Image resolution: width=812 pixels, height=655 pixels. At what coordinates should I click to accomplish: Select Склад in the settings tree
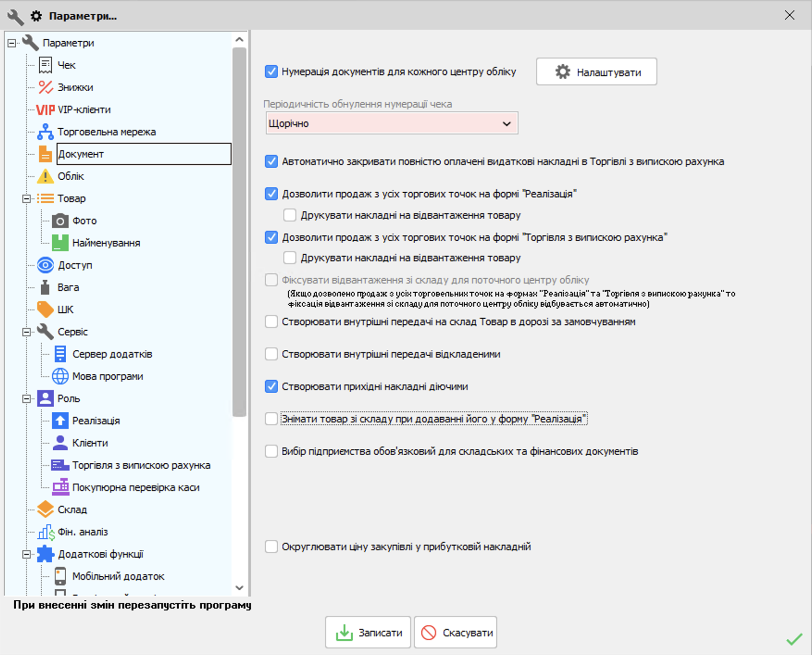pos(72,510)
